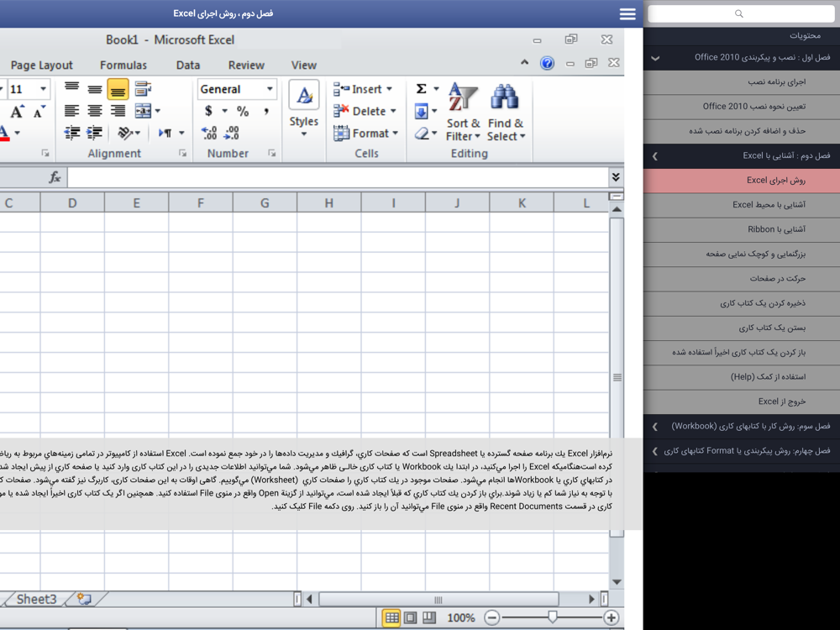Click the search magnifier icon
This screenshot has width=840, height=630.
pos(738,14)
